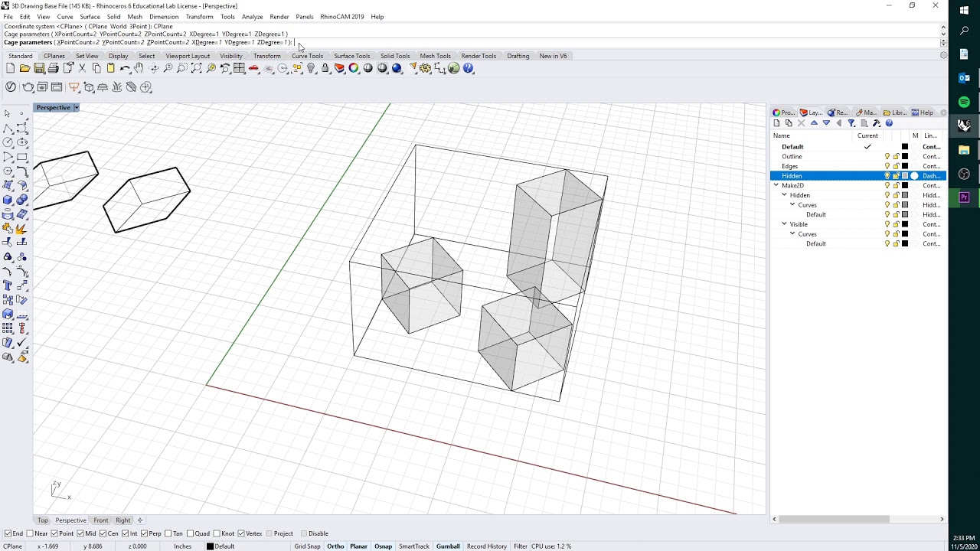Image resolution: width=980 pixels, height=551 pixels.
Task: Toggle the Mid osnap checkbox
Action: click(x=80, y=533)
